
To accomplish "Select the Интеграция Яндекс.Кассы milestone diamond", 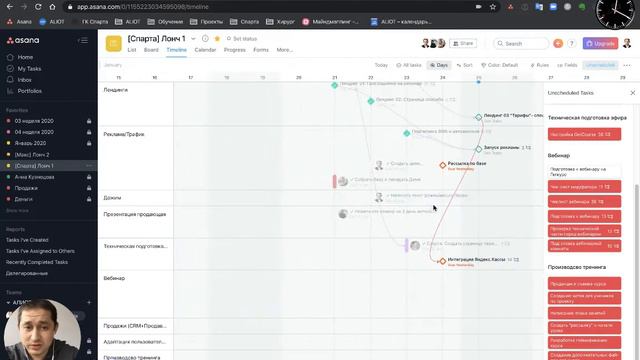I will (x=443, y=261).
